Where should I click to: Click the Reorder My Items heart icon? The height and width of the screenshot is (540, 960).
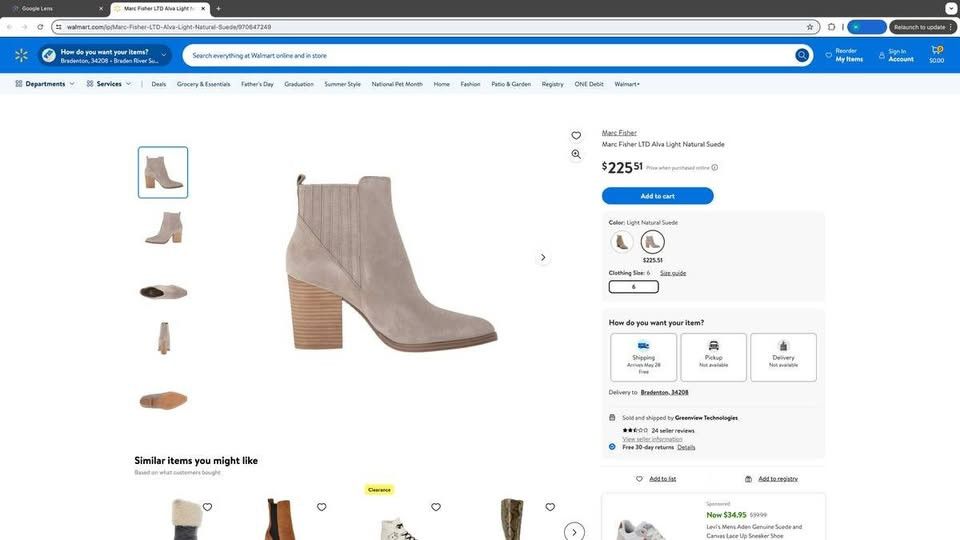828,55
